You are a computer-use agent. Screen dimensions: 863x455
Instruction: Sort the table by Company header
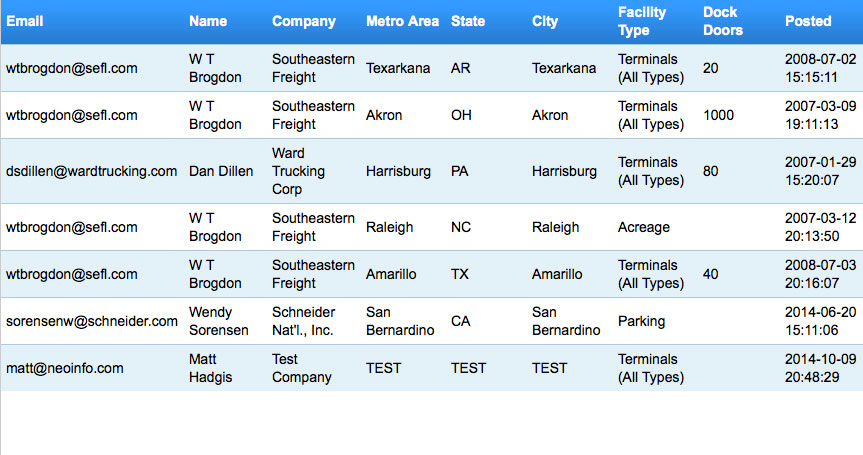click(x=304, y=21)
